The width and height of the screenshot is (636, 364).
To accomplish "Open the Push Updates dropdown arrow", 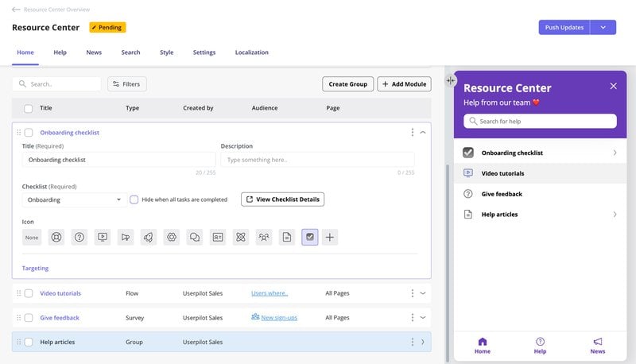I will [x=603, y=28].
